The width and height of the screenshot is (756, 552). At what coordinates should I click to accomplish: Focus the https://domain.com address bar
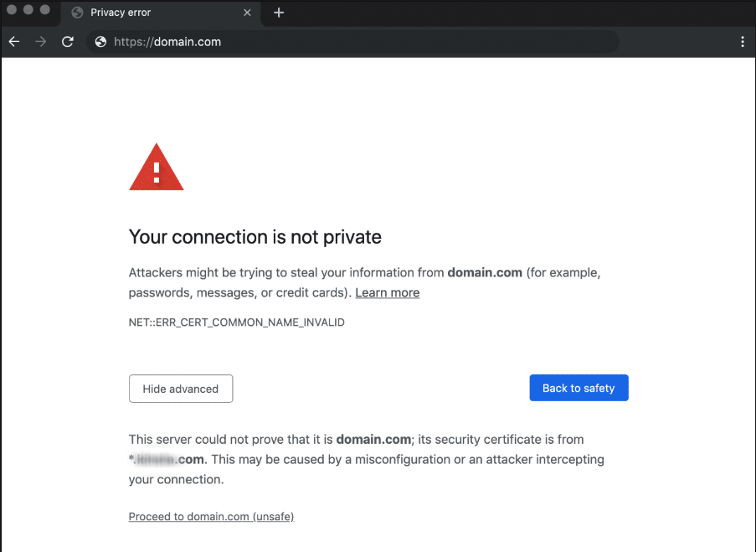(352, 42)
